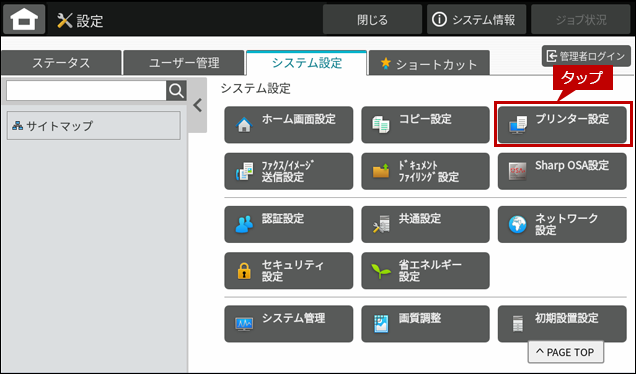Click the green sprout icon on 省エネルギー設定
The image size is (636, 374).
pos(381,271)
